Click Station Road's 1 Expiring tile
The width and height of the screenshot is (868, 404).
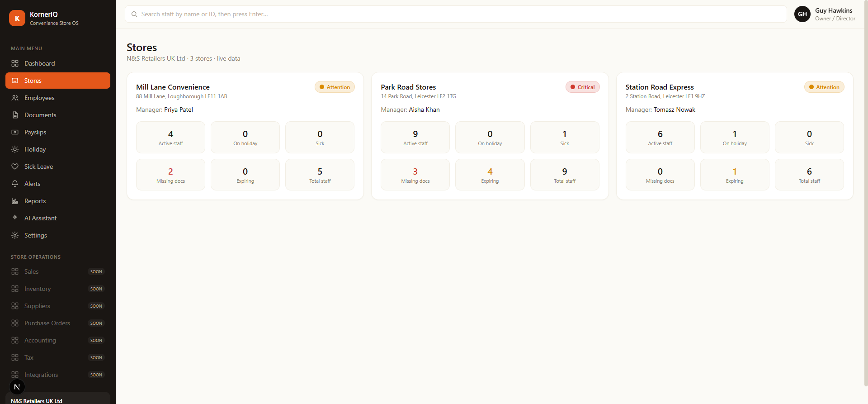(x=735, y=175)
